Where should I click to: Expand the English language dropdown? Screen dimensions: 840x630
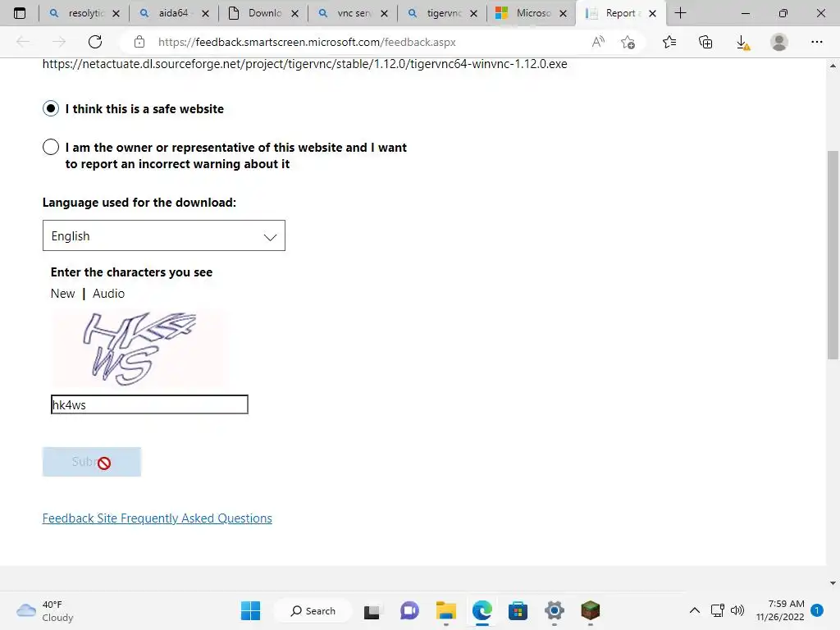point(164,235)
